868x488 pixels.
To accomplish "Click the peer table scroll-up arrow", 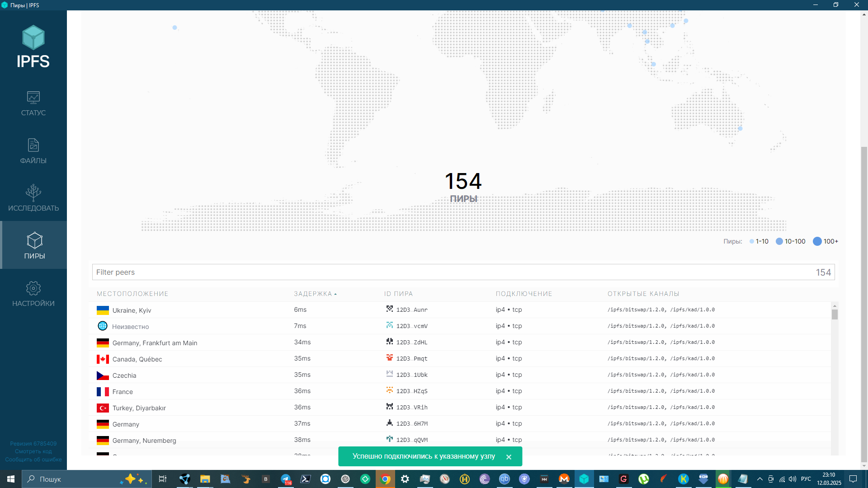I will point(835,305).
